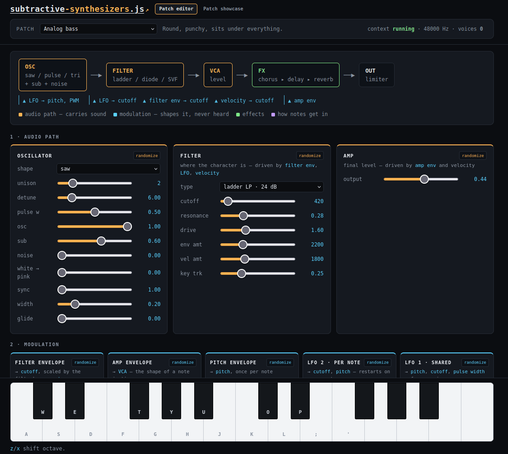This screenshot has height=454, width=508.
Task: Adjust the unison slider
Action: pyautogui.click(x=95, y=183)
